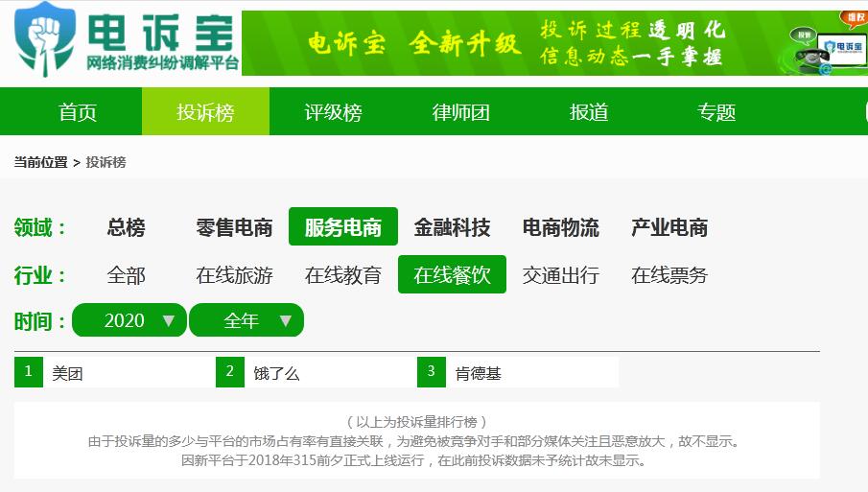
Task: Select 在线教育 industry filter
Action: click(x=343, y=274)
